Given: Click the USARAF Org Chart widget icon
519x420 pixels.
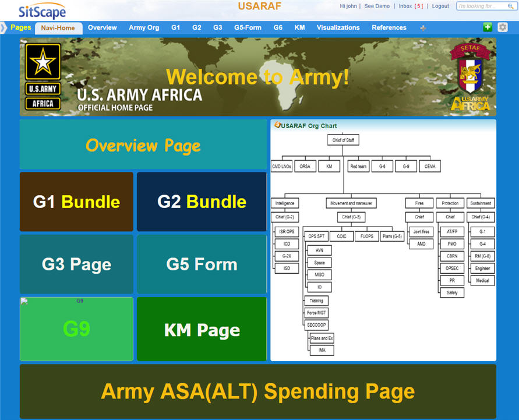Looking at the screenshot, I should (x=277, y=125).
